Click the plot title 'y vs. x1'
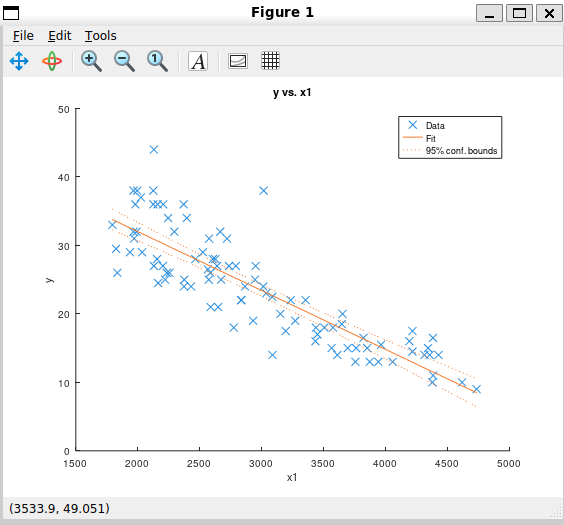This screenshot has width=564, height=525. click(x=292, y=92)
